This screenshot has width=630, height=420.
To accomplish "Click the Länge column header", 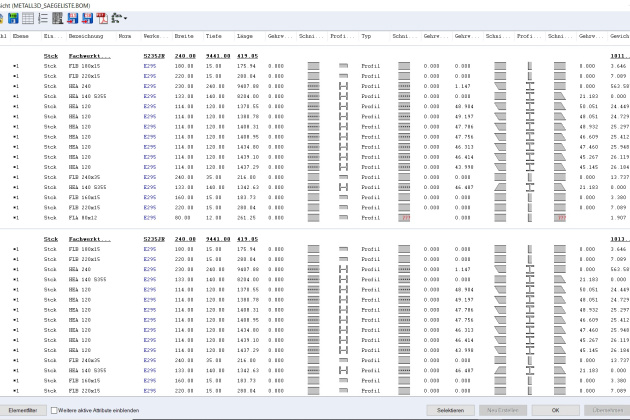I will (245, 36).
